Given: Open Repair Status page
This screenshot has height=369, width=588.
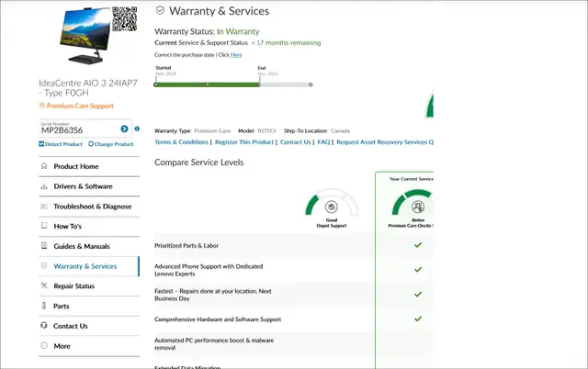Looking at the screenshot, I should [89, 285].
